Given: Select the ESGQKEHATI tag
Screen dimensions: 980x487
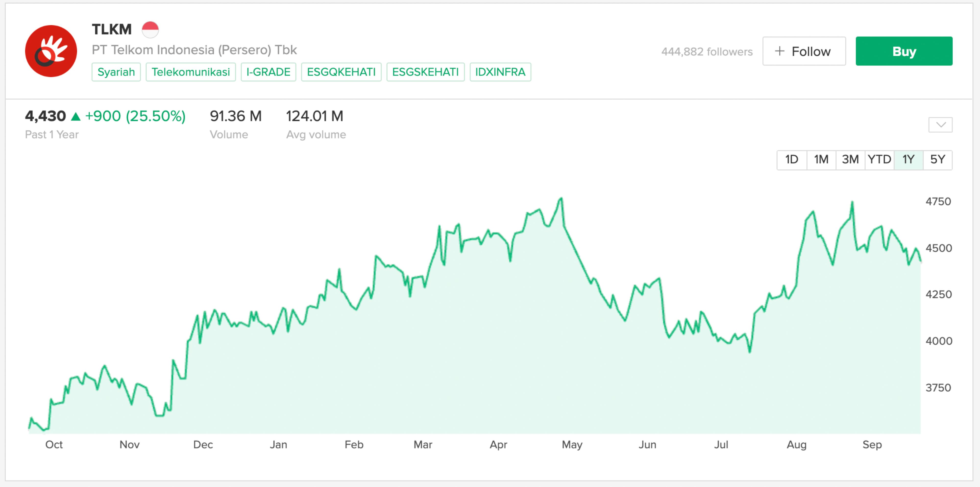Looking at the screenshot, I should click(341, 72).
